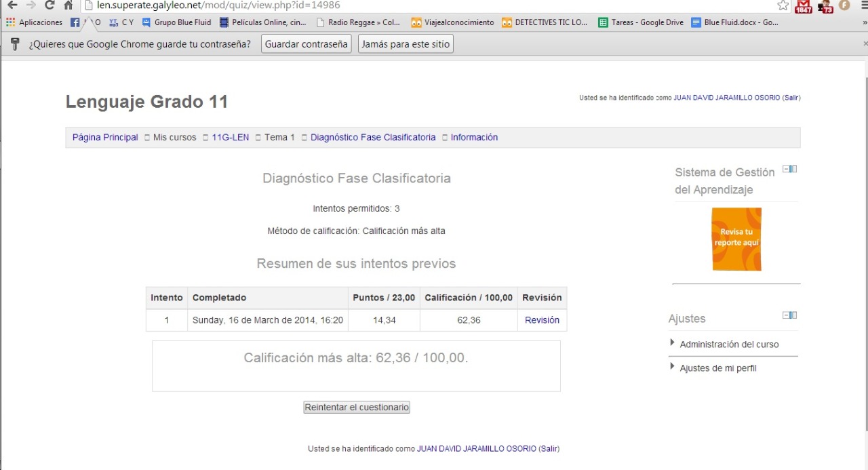
Task: Click the Home icon in browser toolbar
Action: 68,5
